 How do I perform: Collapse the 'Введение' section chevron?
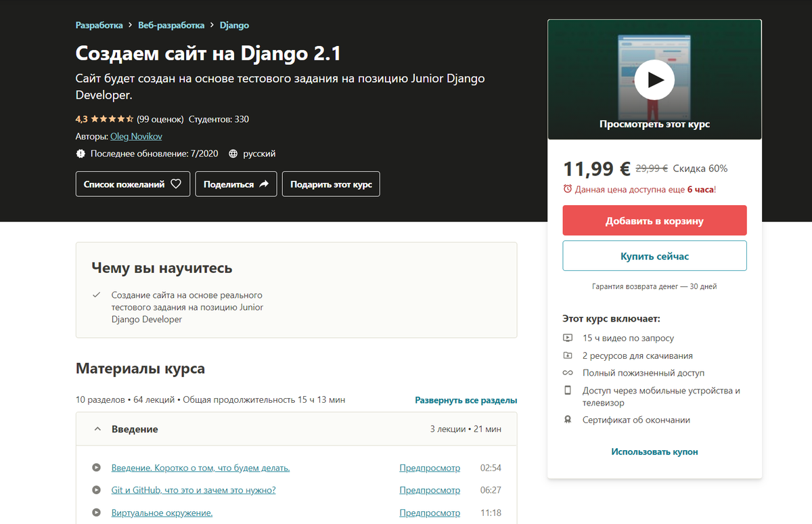tap(97, 429)
